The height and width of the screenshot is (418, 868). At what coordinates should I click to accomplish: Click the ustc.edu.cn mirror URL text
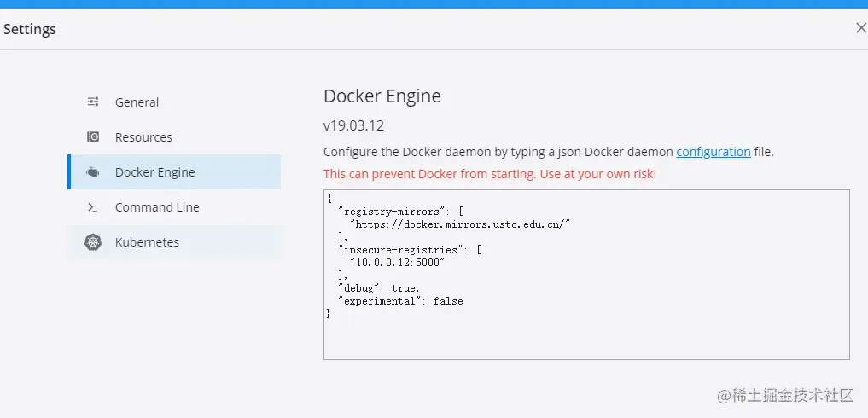pyautogui.click(x=459, y=224)
